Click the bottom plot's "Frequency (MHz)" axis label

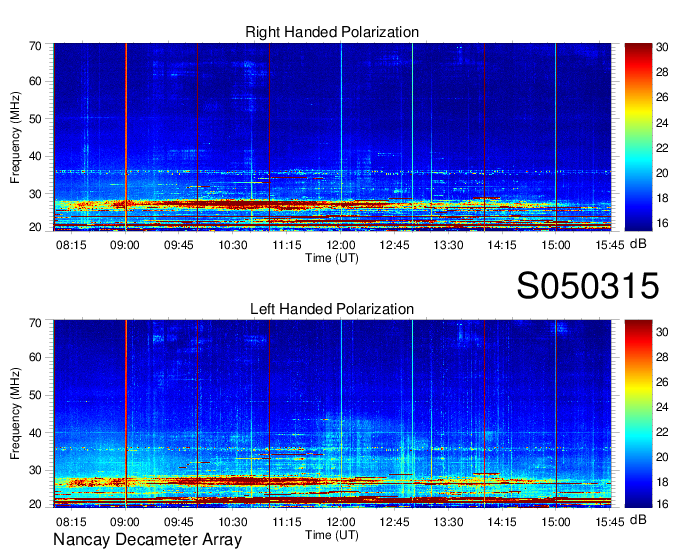coord(15,414)
